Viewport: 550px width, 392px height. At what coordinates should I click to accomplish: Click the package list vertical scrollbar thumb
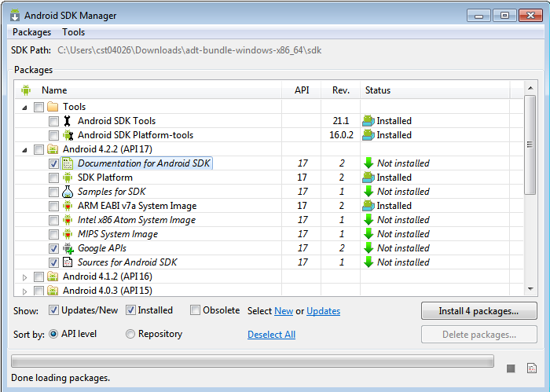coord(530,145)
